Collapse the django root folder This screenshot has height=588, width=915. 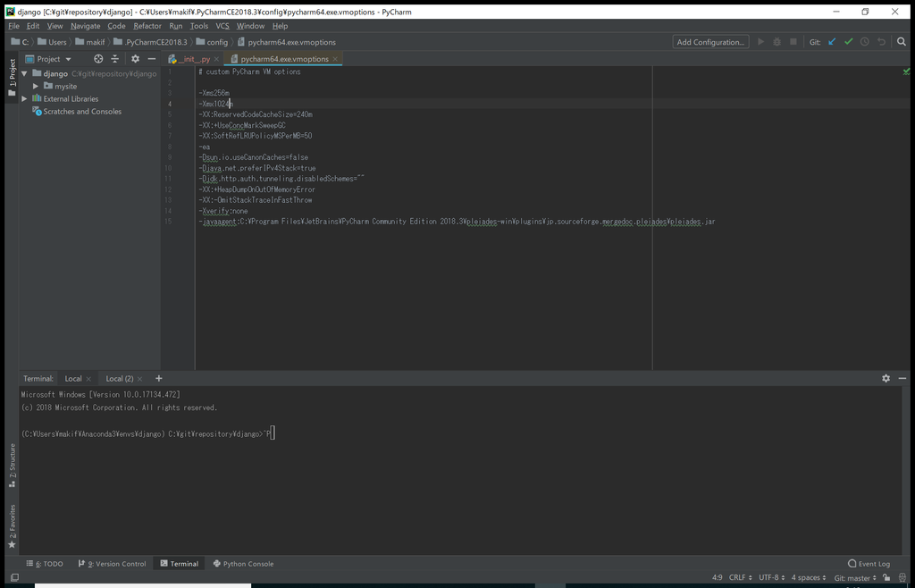click(24, 73)
